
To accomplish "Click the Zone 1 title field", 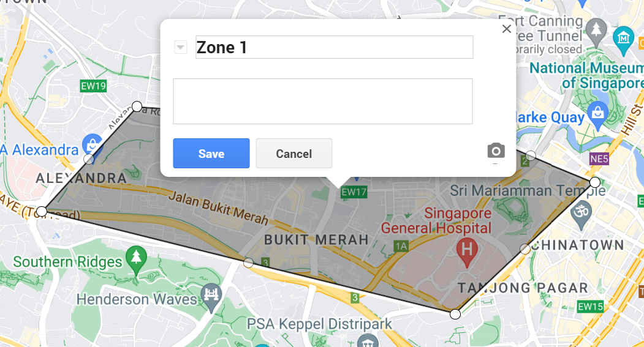I will (x=335, y=47).
